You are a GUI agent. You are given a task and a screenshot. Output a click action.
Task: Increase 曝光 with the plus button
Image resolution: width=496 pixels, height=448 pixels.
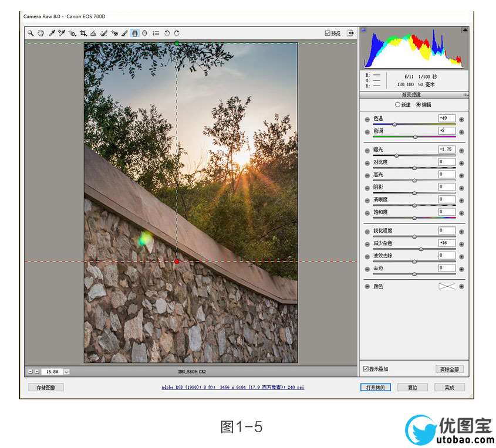click(461, 151)
